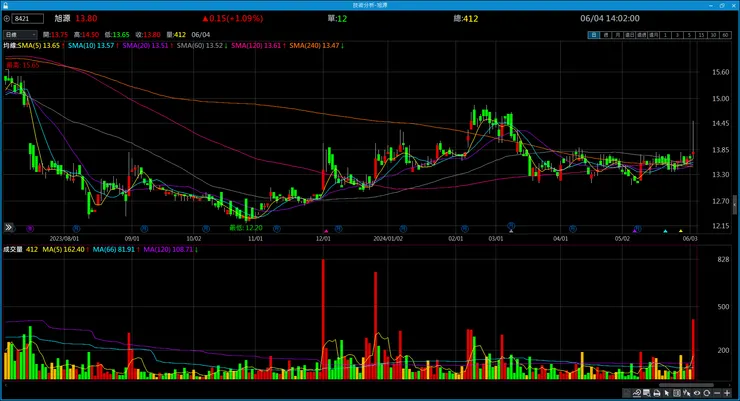Select the 1-minute period button
The height and width of the screenshot is (401, 740).
tap(665, 35)
